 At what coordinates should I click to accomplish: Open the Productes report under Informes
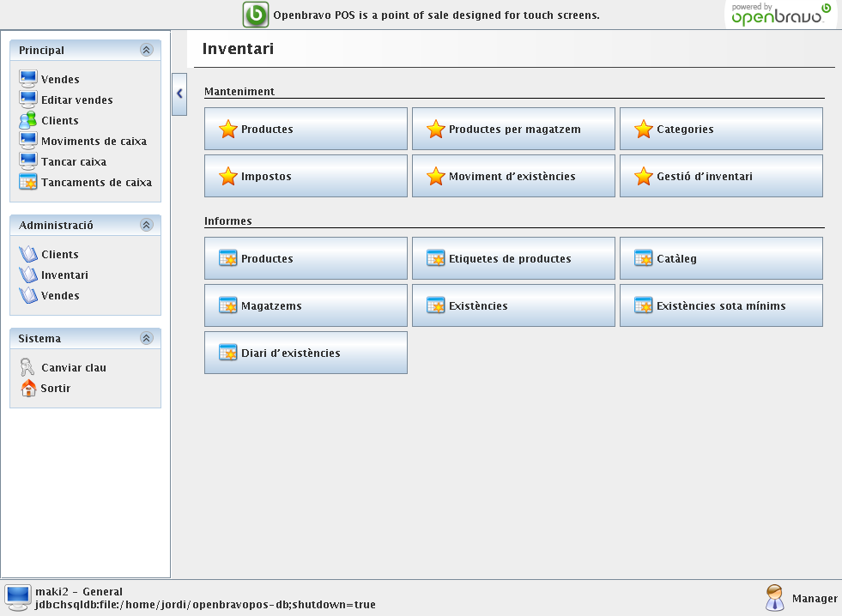coord(306,258)
